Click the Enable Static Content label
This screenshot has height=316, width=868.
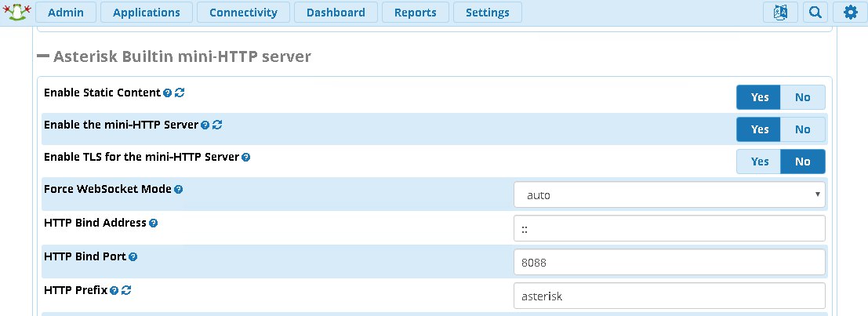pyautogui.click(x=102, y=93)
